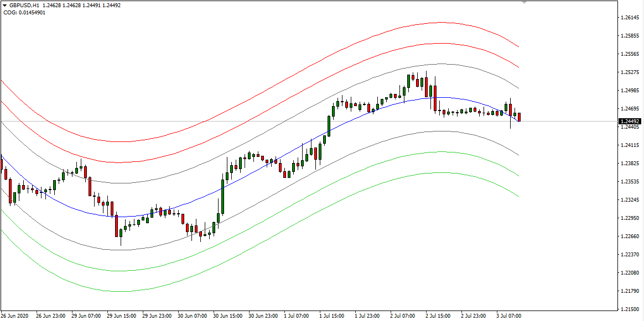Click the 29 Jun 15:00 time label
The width and height of the screenshot is (644, 321).
click(x=122, y=317)
